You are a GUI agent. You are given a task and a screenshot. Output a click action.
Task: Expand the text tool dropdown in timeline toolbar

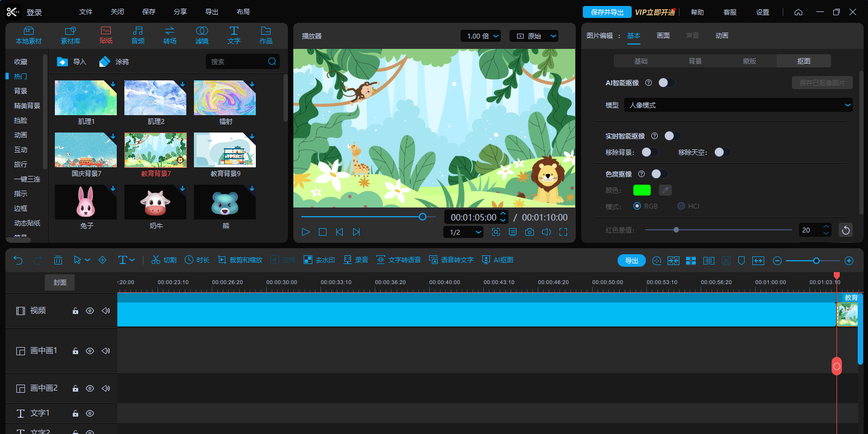(132, 260)
